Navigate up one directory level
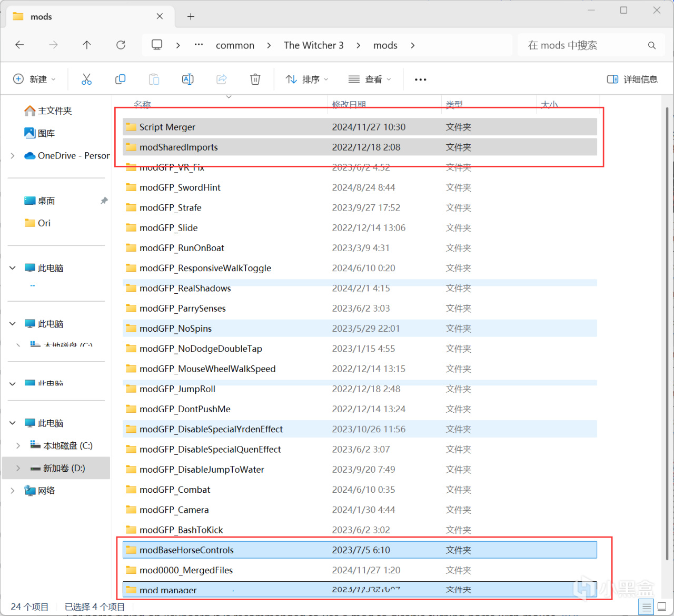Screen dimensions: 674x616 click(87, 45)
